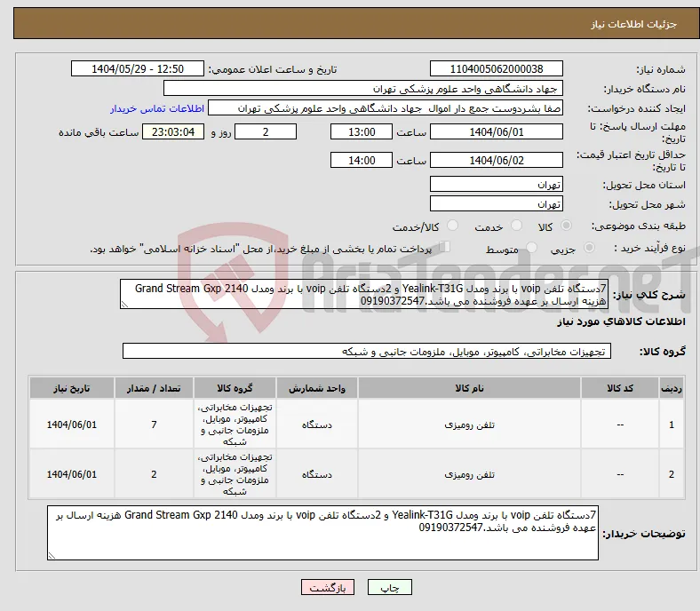The image size is (700, 611).
Task: Click the بازگشت (back) button
Action: click(x=328, y=587)
